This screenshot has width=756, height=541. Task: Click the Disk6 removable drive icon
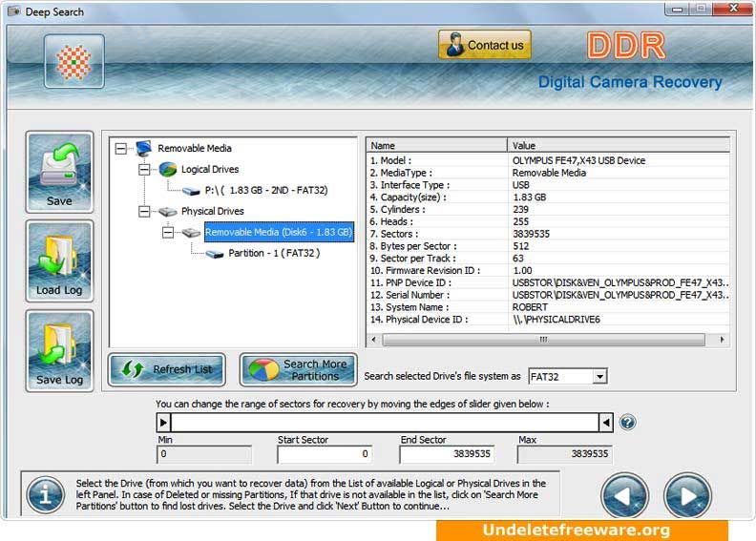(x=192, y=233)
